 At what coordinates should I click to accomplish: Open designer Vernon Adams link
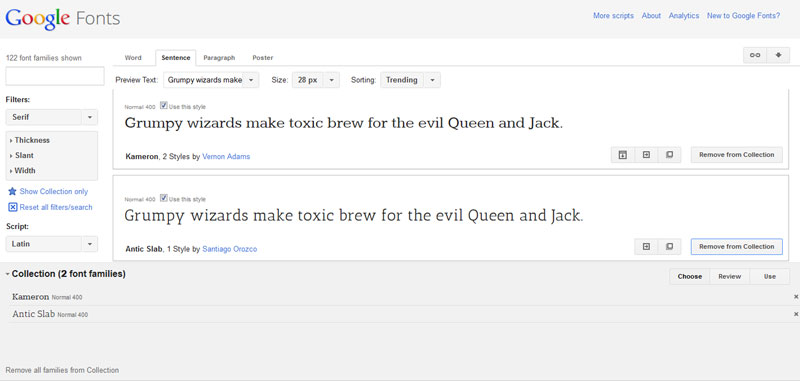click(x=226, y=157)
